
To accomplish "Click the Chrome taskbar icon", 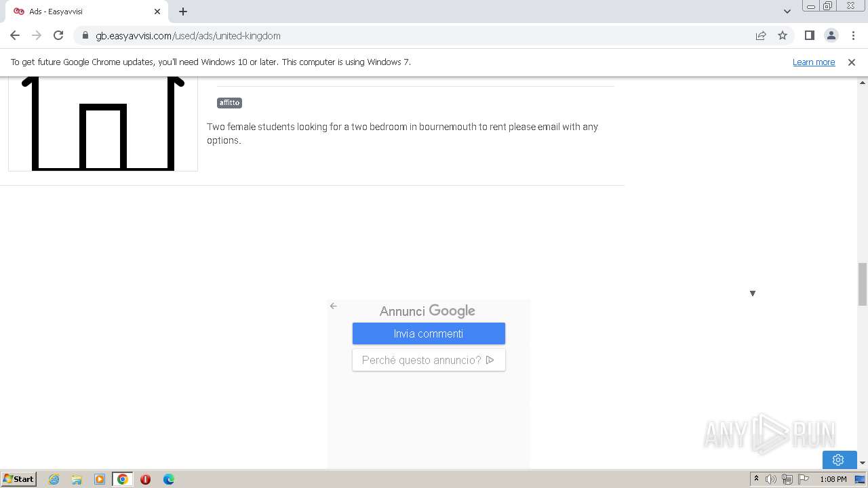I will 123,479.
